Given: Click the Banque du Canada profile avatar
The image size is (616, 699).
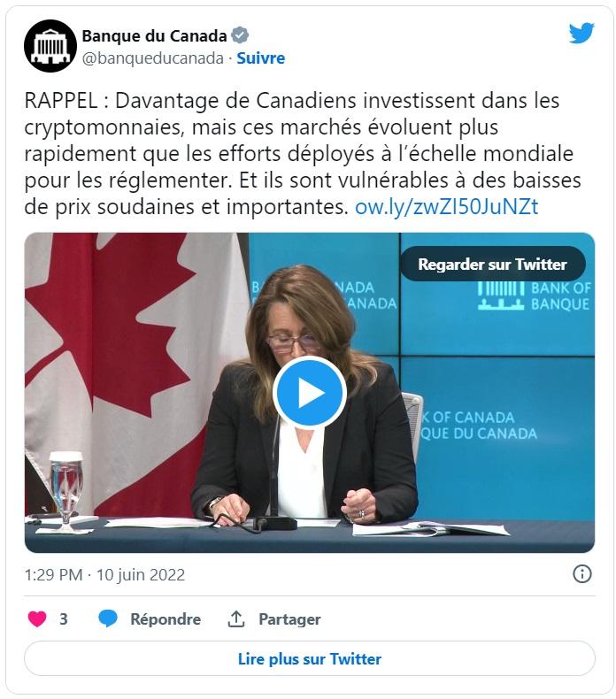Looking at the screenshot, I should pyautogui.click(x=50, y=46).
